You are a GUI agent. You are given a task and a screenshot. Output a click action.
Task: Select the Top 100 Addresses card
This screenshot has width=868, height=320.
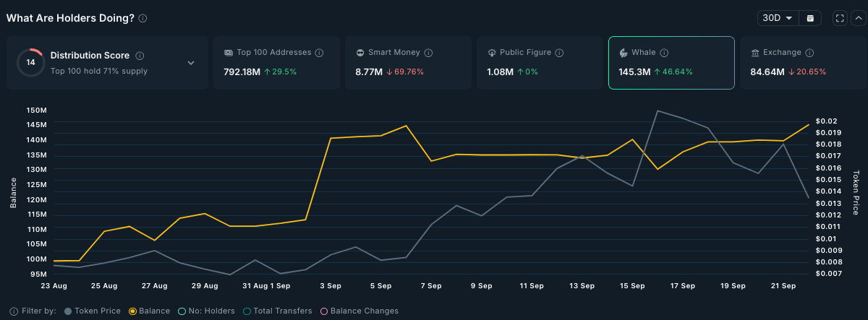coord(276,63)
